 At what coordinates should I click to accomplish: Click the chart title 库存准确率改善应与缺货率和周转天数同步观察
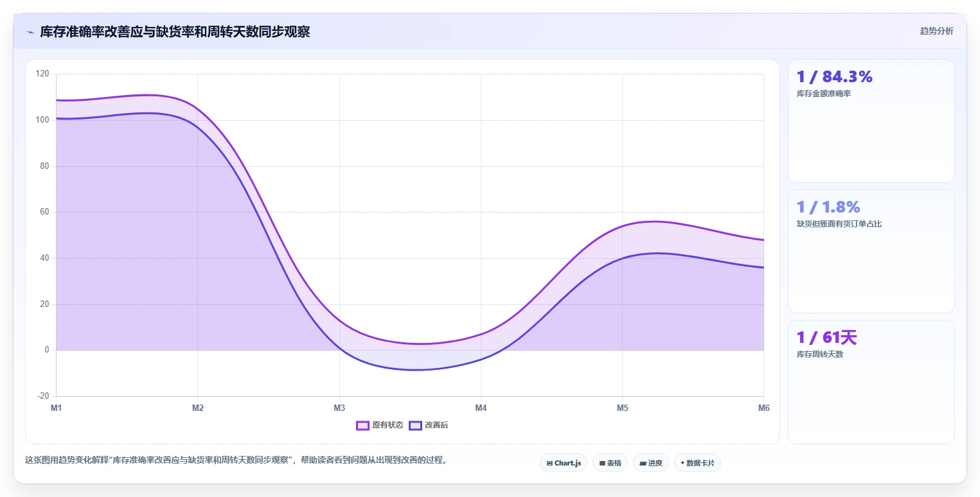click(x=175, y=31)
